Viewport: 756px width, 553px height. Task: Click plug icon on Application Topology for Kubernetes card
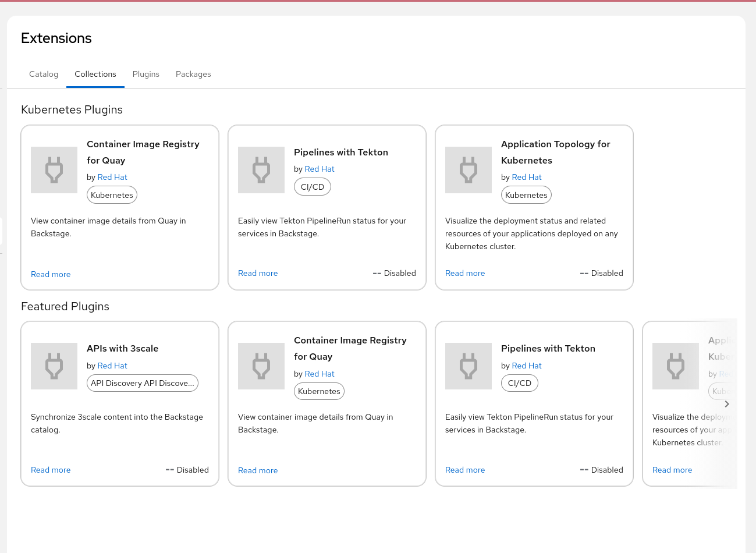coord(468,170)
